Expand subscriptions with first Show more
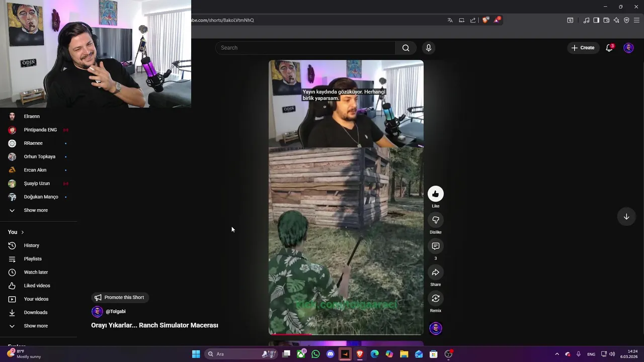 pos(36,210)
